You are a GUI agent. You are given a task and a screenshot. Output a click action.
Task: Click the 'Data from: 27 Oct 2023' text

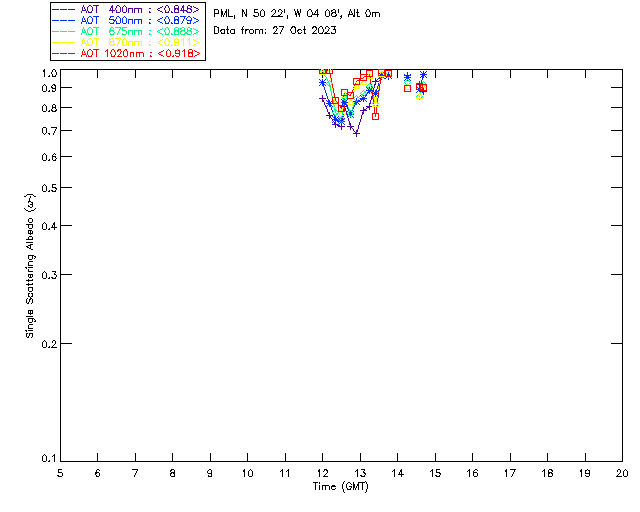click(x=275, y=31)
